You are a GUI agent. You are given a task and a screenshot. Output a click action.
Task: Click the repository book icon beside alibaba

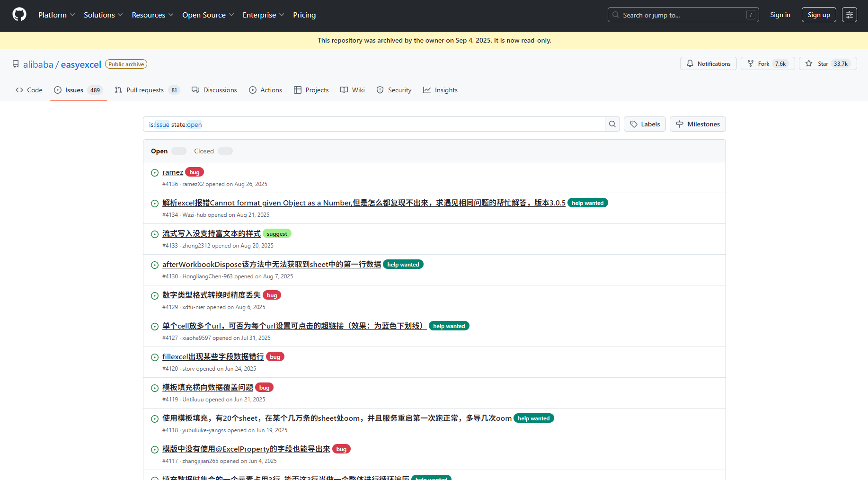(16, 64)
